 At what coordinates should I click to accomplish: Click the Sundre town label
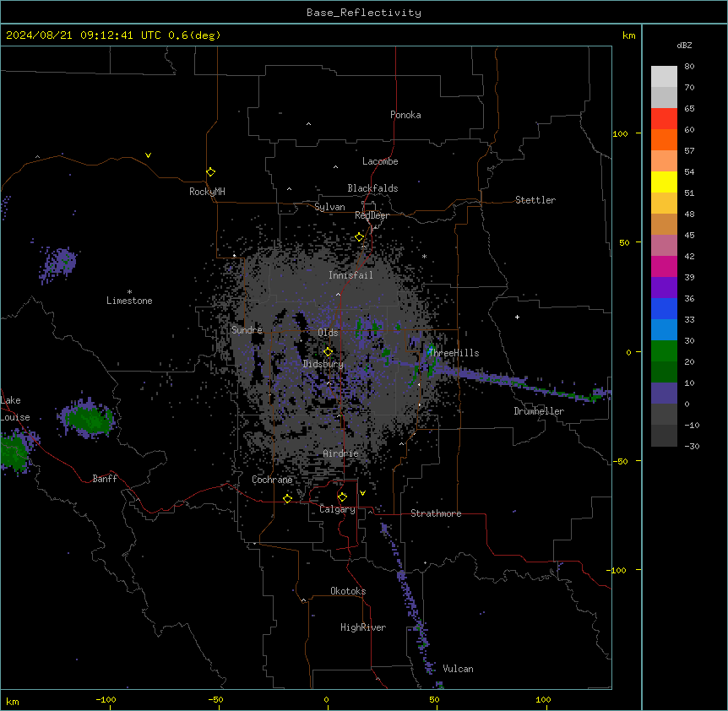247,330
